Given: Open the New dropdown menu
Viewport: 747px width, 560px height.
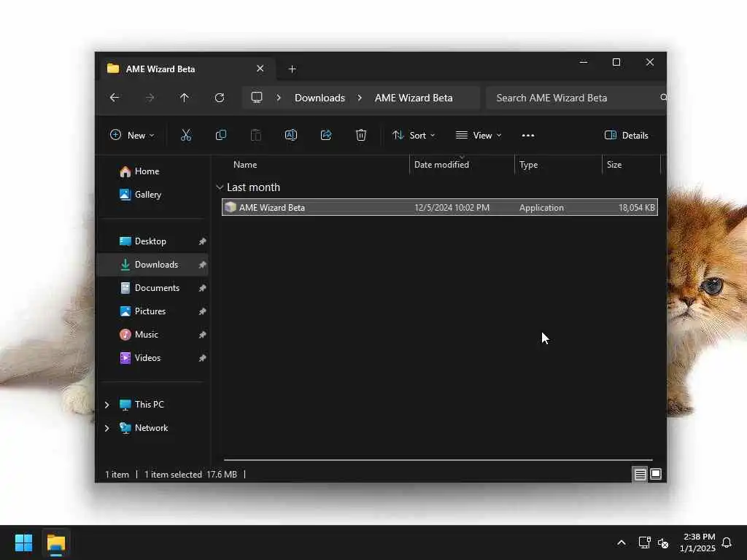Looking at the screenshot, I should pyautogui.click(x=132, y=135).
